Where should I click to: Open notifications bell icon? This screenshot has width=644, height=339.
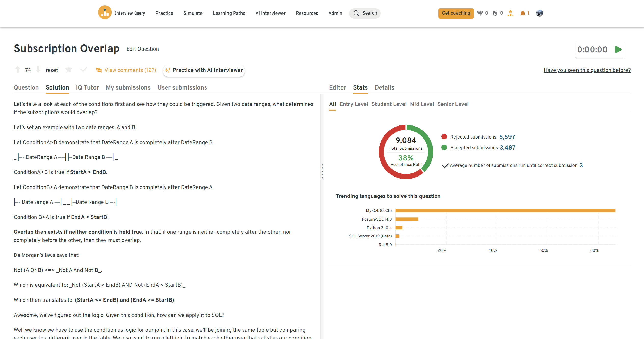click(522, 13)
